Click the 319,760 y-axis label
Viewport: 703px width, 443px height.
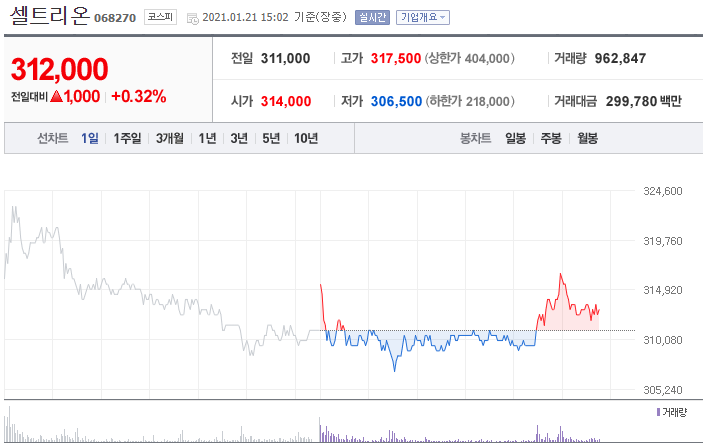click(x=663, y=241)
